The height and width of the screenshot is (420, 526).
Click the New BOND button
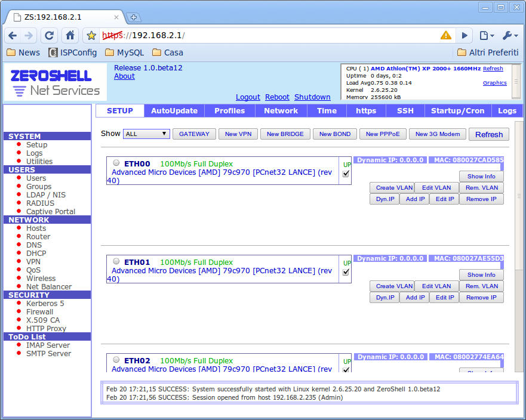tap(335, 134)
